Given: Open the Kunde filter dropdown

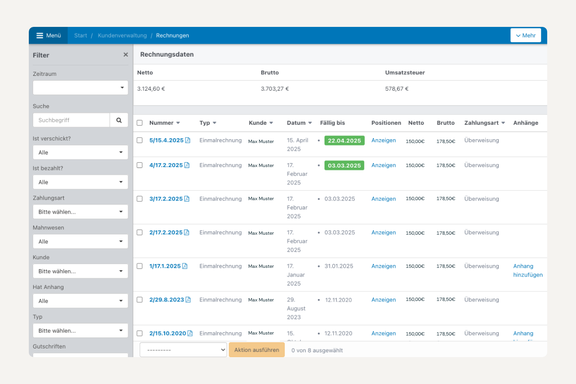Looking at the screenshot, I should [x=80, y=271].
